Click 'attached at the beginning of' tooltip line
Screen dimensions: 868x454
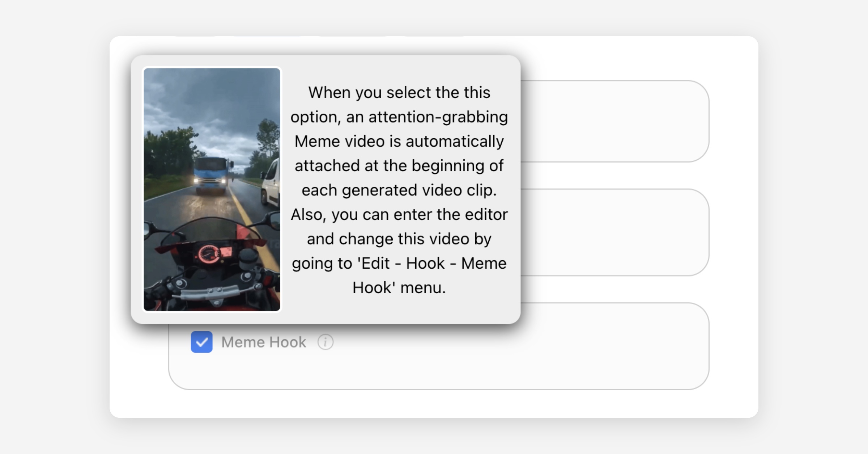point(399,166)
